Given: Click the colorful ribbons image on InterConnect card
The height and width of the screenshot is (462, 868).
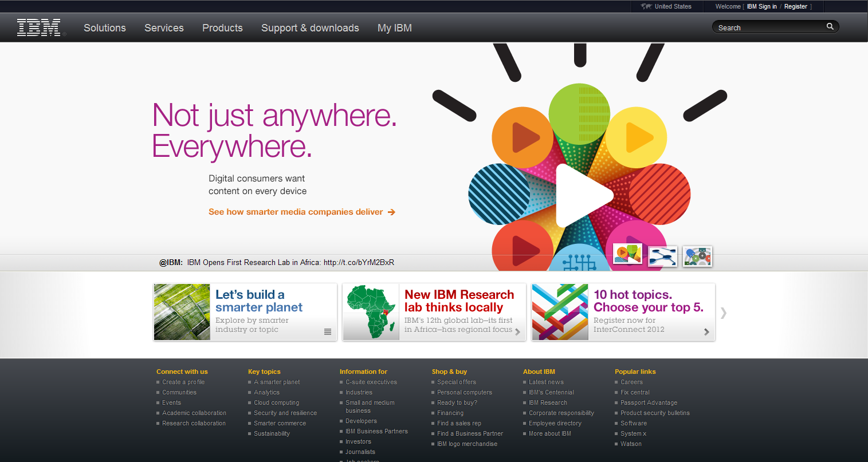Looking at the screenshot, I should [560, 312].
